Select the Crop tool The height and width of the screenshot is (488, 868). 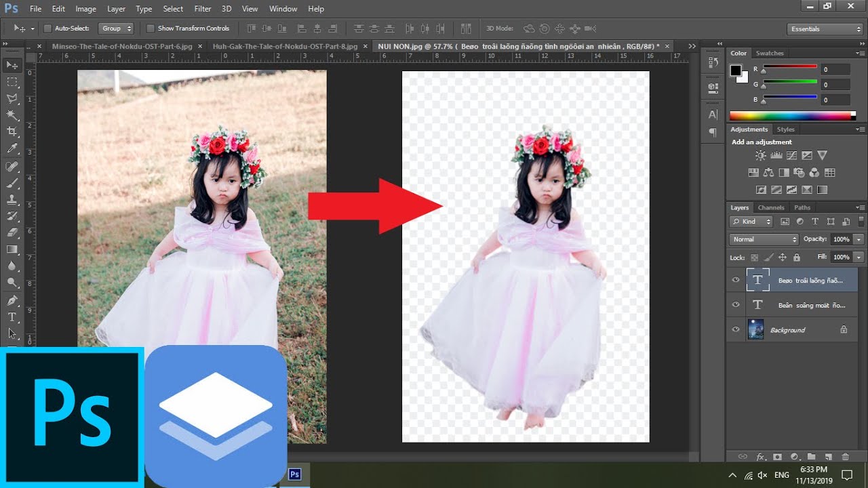(12, 131)
